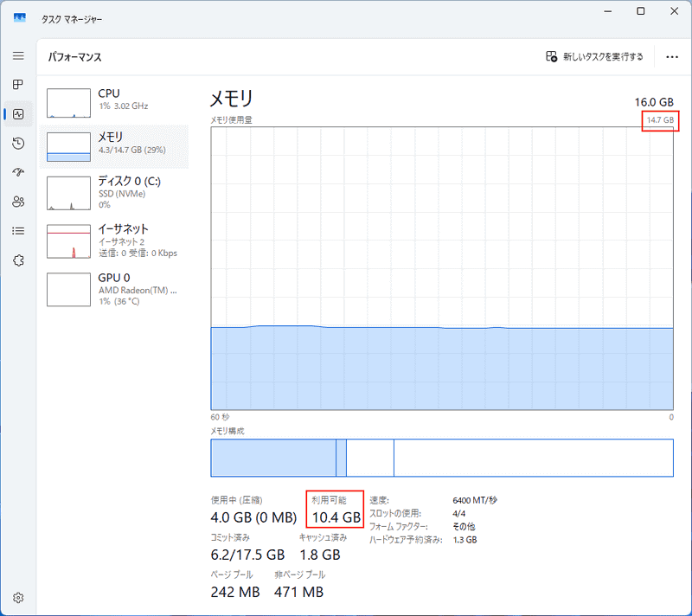Open Task Manager settings with the gear icon
The width and height of the screenshot is (692, 616).
click(x=17, y=597)
